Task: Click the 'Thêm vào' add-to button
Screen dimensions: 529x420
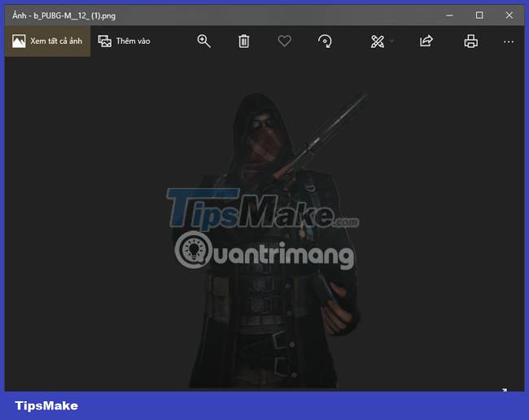Action: [x=125, y=42]
